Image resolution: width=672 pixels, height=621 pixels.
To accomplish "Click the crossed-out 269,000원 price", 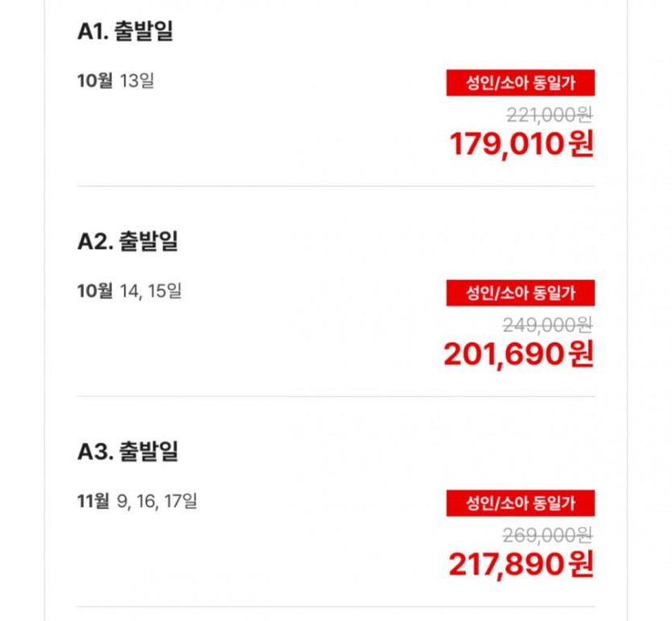I will (547, 535).
